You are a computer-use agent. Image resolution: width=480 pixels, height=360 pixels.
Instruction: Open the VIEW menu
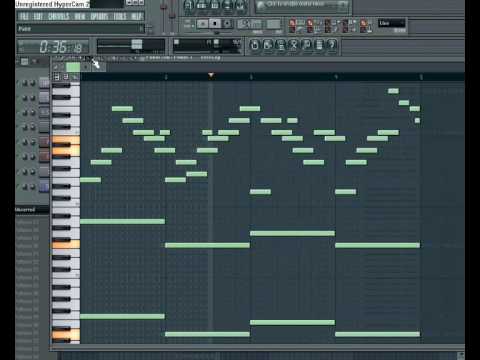80,16
